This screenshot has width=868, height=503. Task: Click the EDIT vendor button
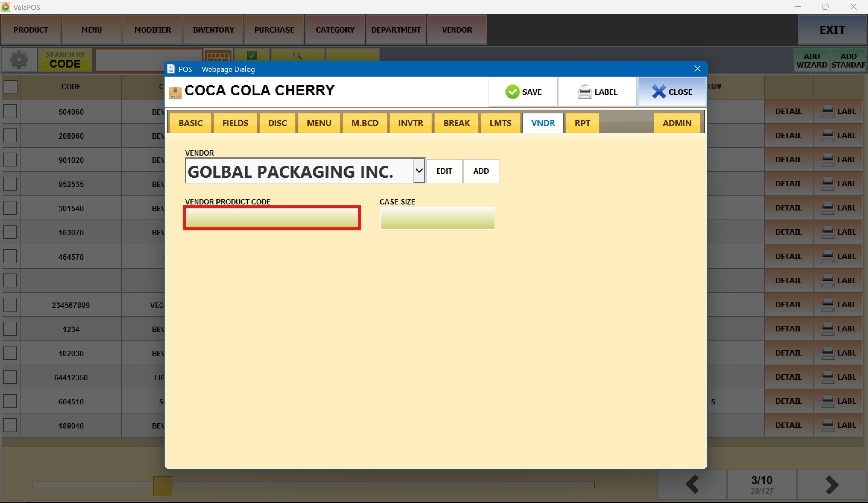coord(444,171)
